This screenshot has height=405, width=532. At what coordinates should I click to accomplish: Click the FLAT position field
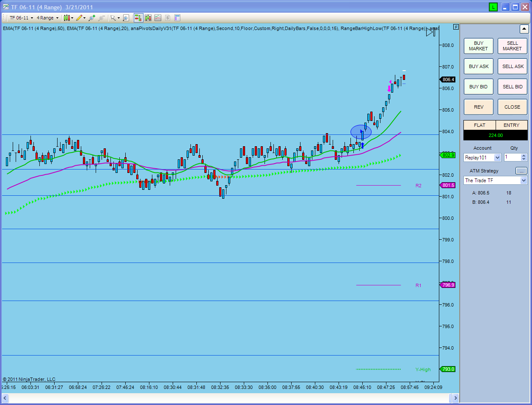(x=480, y=125)
